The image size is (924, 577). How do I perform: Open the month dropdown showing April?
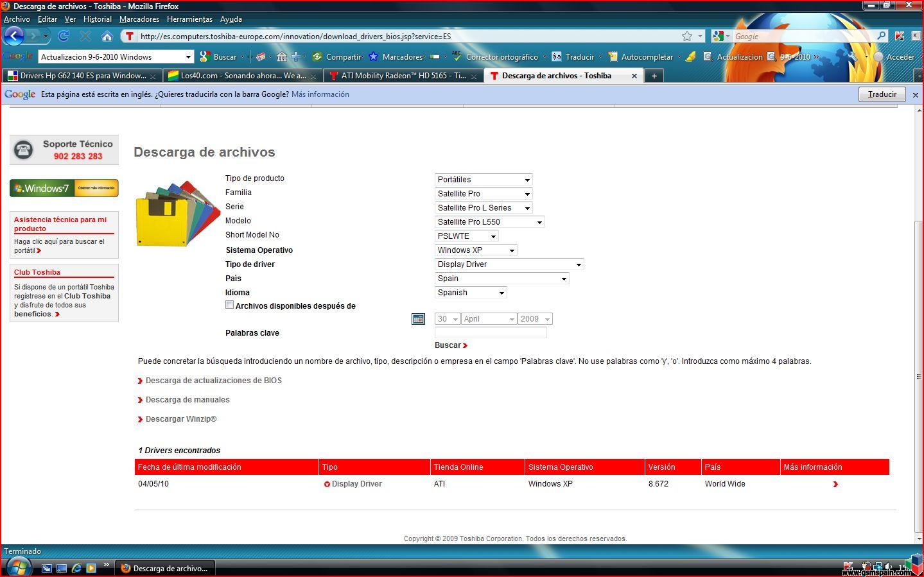[x=489, y=319]
